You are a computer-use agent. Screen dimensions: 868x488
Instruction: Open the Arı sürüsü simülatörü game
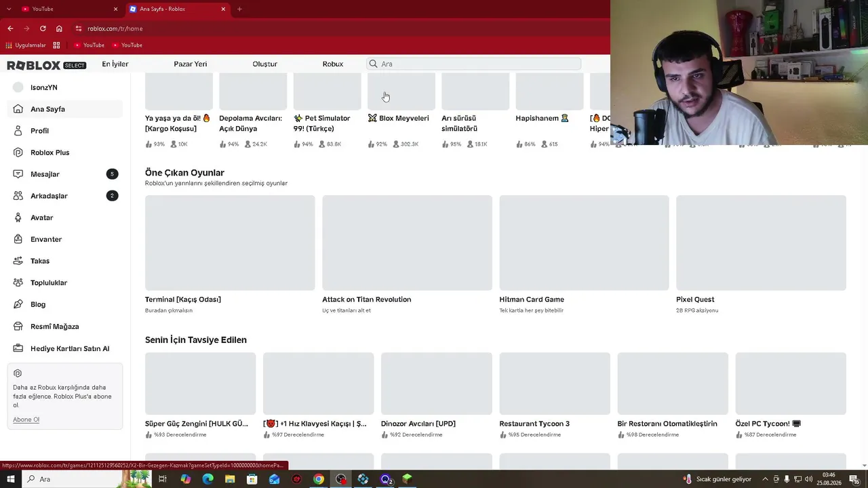click(461, 123)
